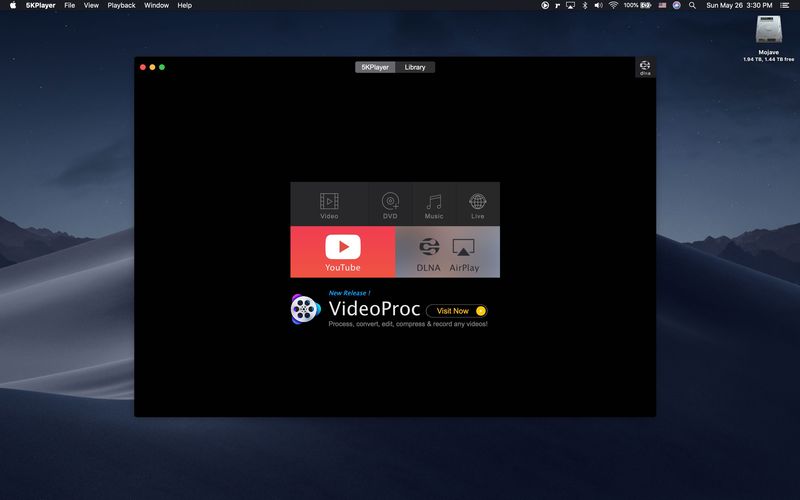
Task: Click the 5KPlayer play icon in menu bar
Action: point(545,5)
